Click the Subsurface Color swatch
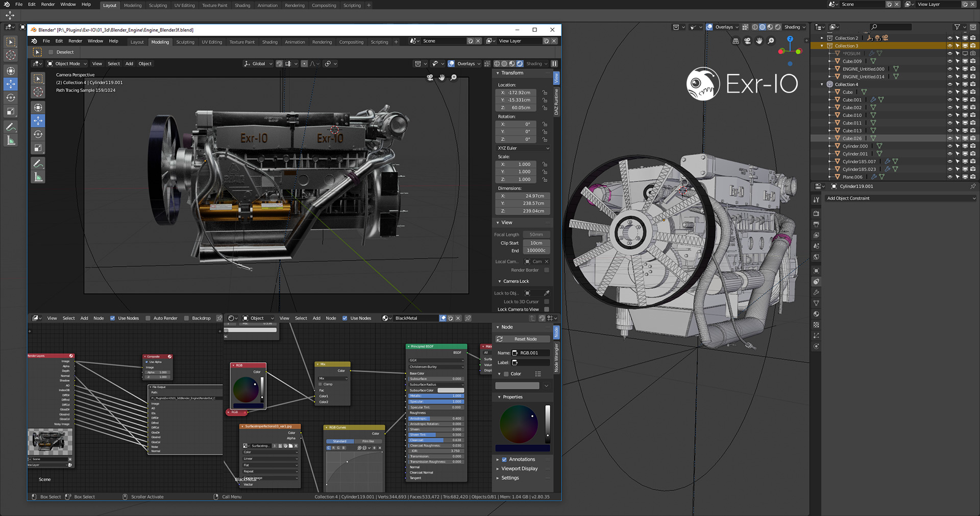 [x=451, y=390]
